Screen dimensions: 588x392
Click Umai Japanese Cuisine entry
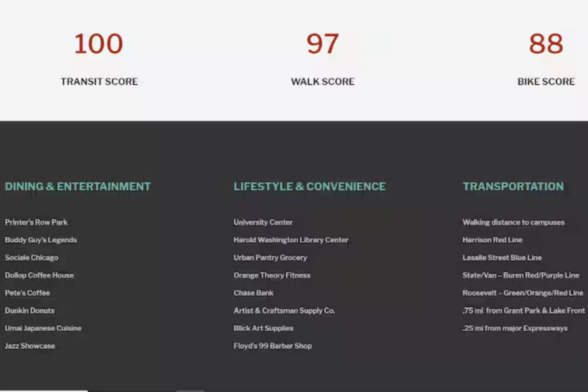pyautogui.click(x=43, y=328)
